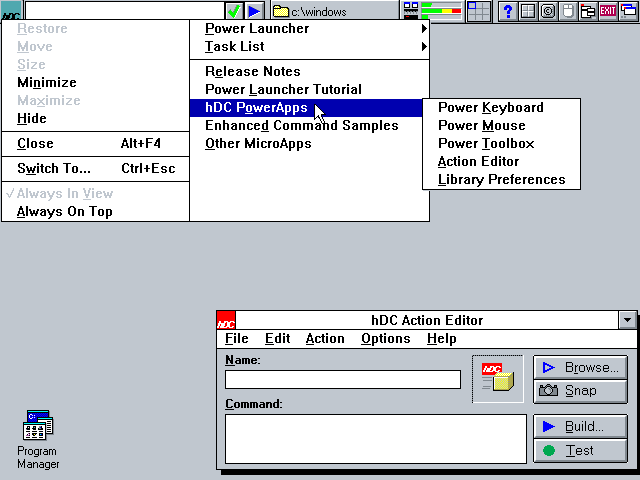Open the hDC PowerApps submenu entry
The width and height of the screenshot is (640, 480).
click(306, 108)
